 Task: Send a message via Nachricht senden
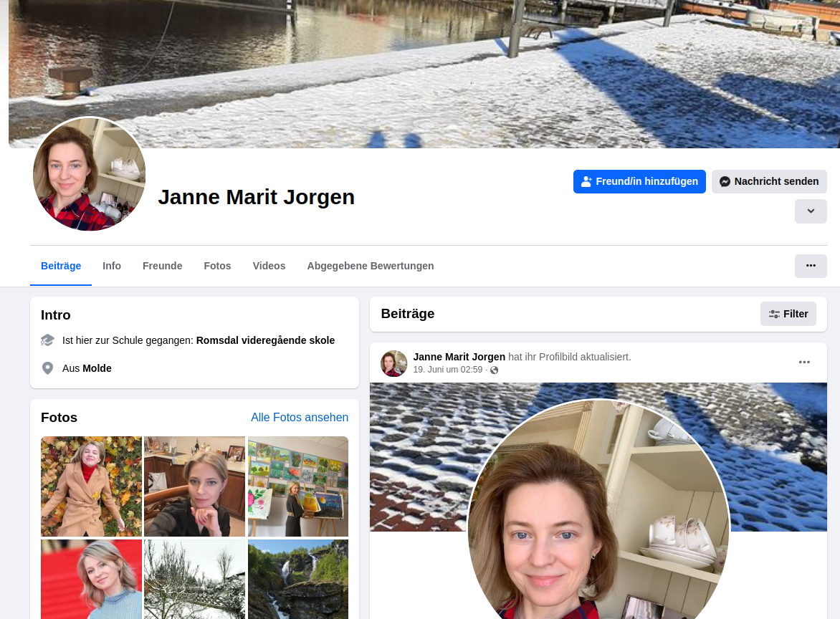pos(769,181)
